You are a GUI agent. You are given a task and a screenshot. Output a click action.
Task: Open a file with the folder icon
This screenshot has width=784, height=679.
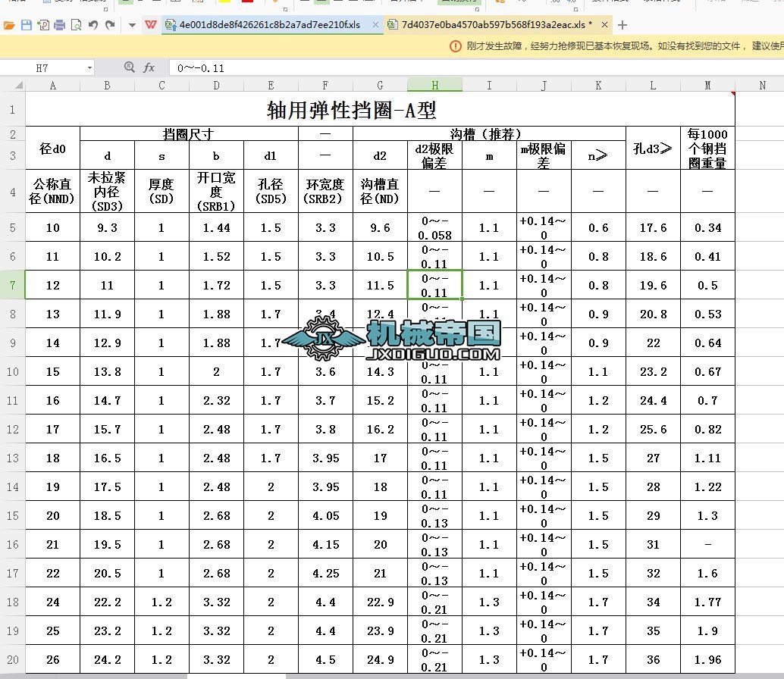[9, 25]
